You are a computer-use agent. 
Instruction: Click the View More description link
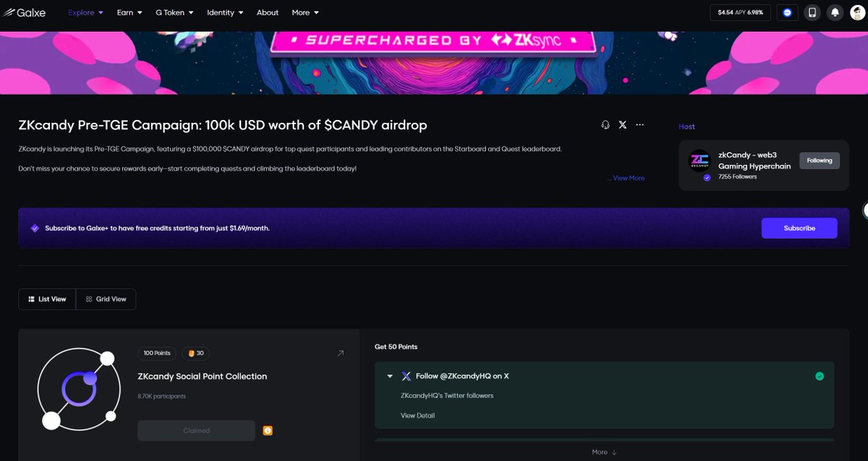626,178
